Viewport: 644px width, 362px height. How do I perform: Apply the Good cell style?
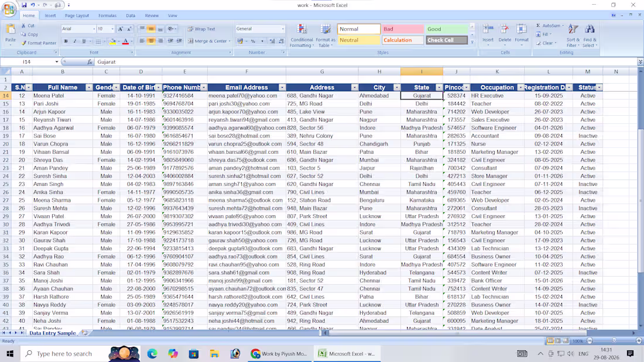[447, 29]
